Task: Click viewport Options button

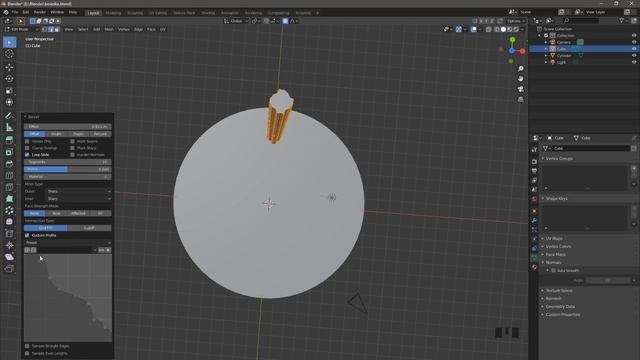Action: 515,21
